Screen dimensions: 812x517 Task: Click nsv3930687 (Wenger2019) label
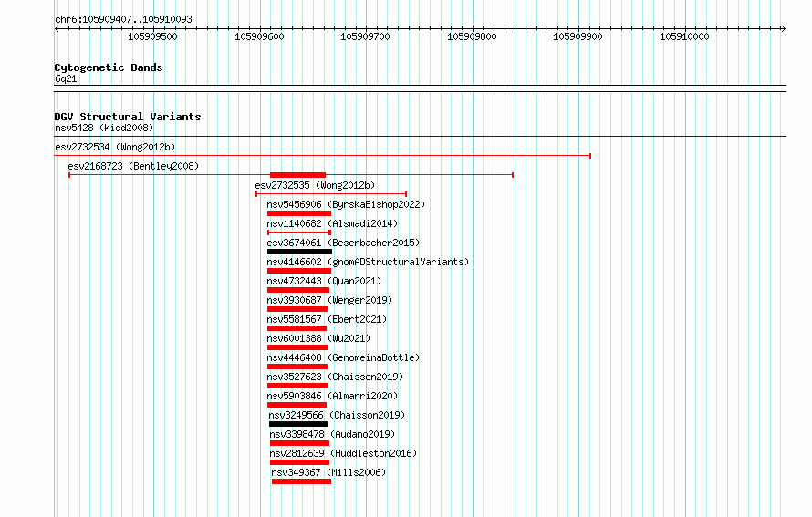329,300
